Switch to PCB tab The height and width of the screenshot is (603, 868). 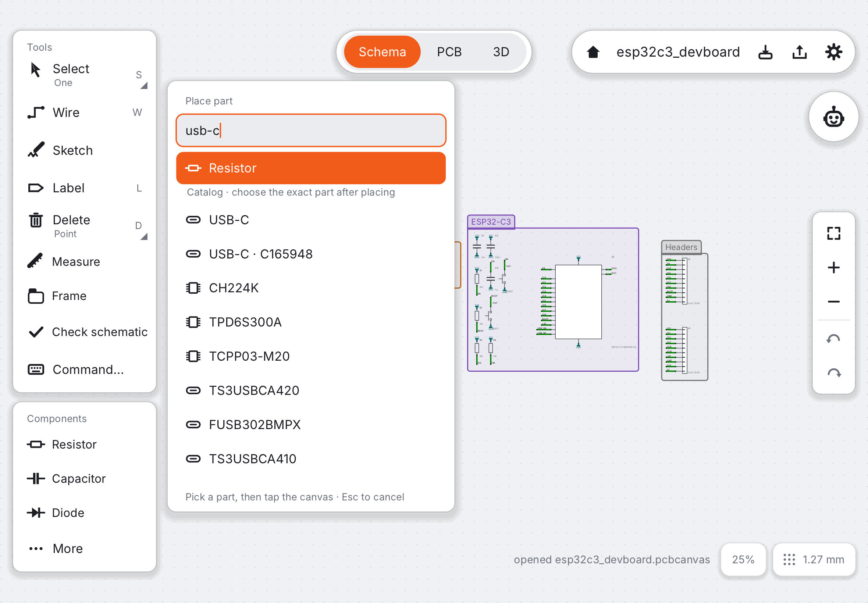click(449, 52)
